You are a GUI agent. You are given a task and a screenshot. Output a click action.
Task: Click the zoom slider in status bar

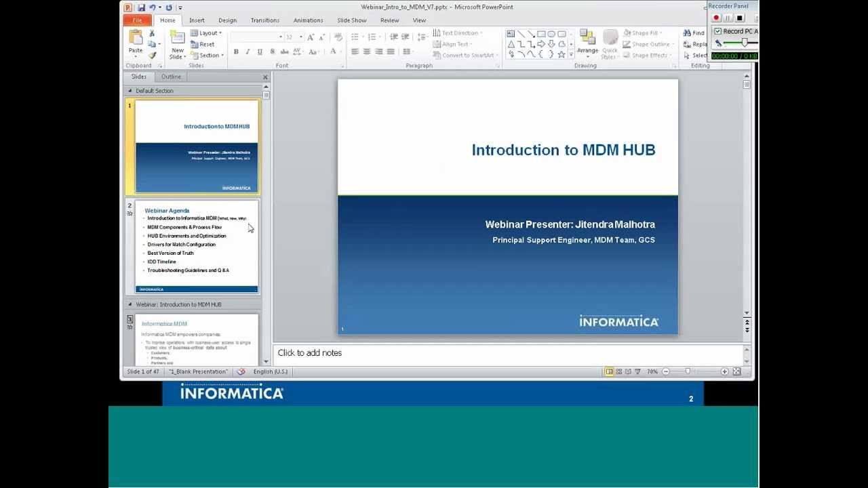tap(688, 371)
